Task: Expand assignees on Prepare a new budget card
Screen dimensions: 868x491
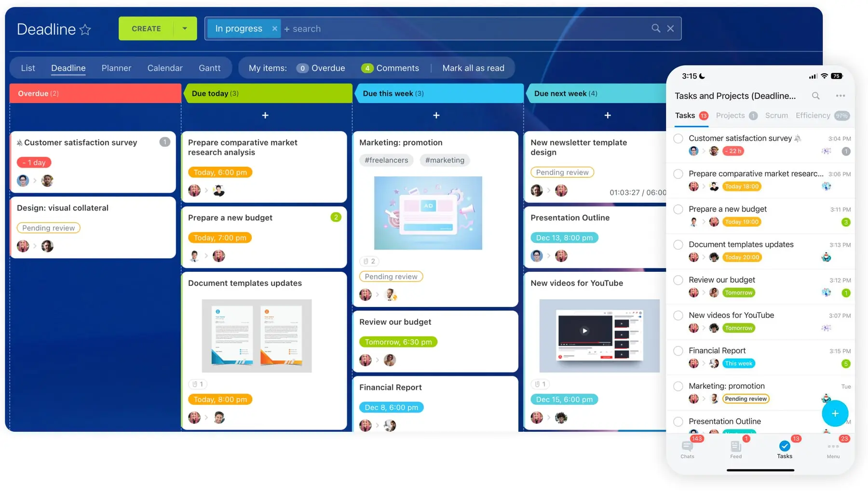Action: coord(206,256)
